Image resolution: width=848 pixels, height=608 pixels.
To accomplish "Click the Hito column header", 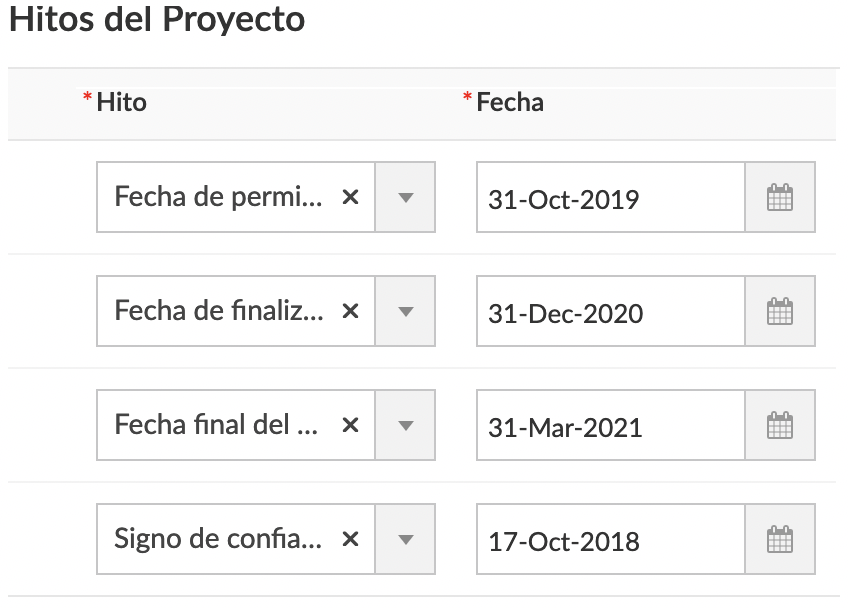I will [121, 102].
